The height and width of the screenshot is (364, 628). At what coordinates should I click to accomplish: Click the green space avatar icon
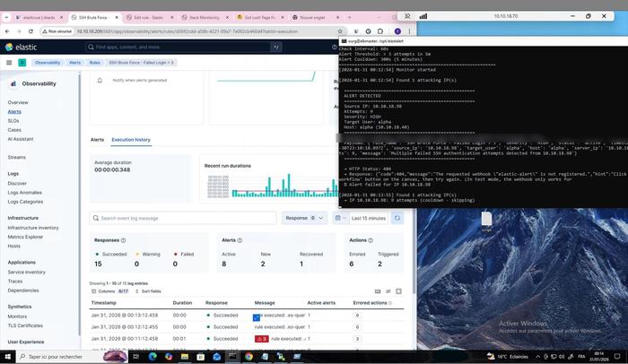[x=22, y=63]
